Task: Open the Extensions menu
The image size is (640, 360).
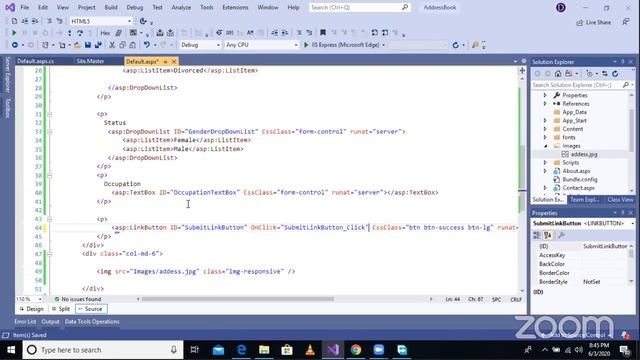Action: [x=235, y=7]
